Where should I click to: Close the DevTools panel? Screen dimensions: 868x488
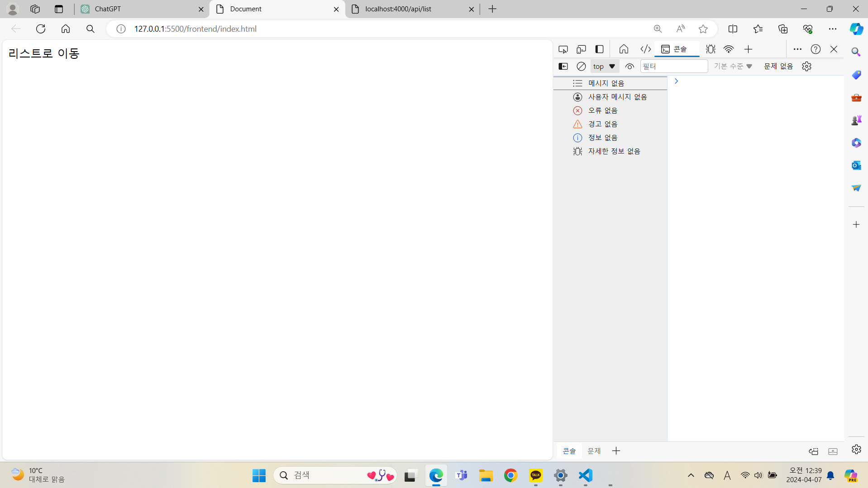(x=834, y=49)
